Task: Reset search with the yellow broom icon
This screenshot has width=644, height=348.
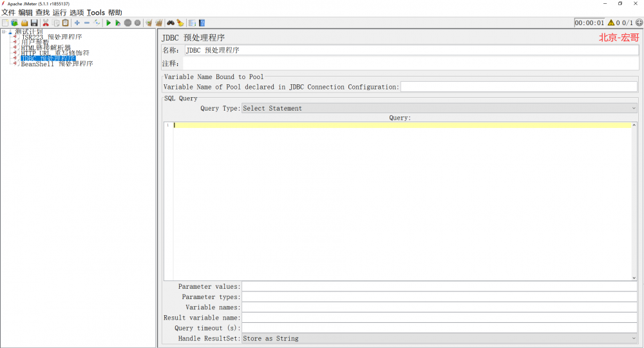Action: pos(180,23)
